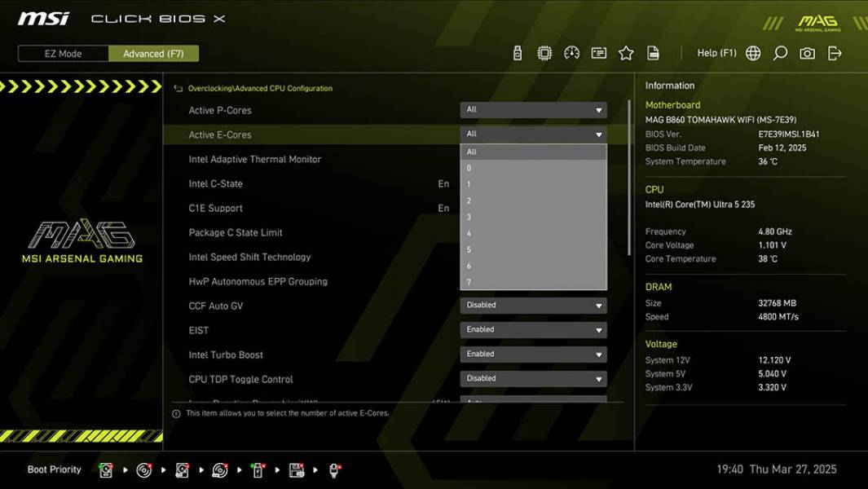Click the MAG logo in the top-right corner
This screenshot has width=868, height=489.
coord(817,23)
